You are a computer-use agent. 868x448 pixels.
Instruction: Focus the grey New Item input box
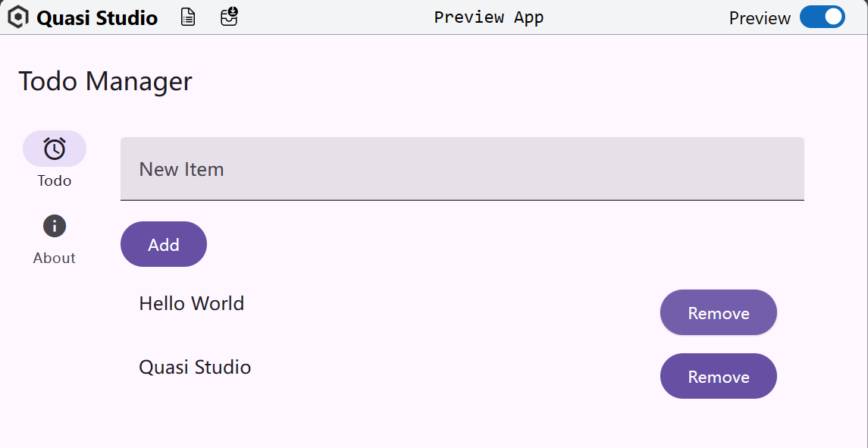click(x=462, y=169)
